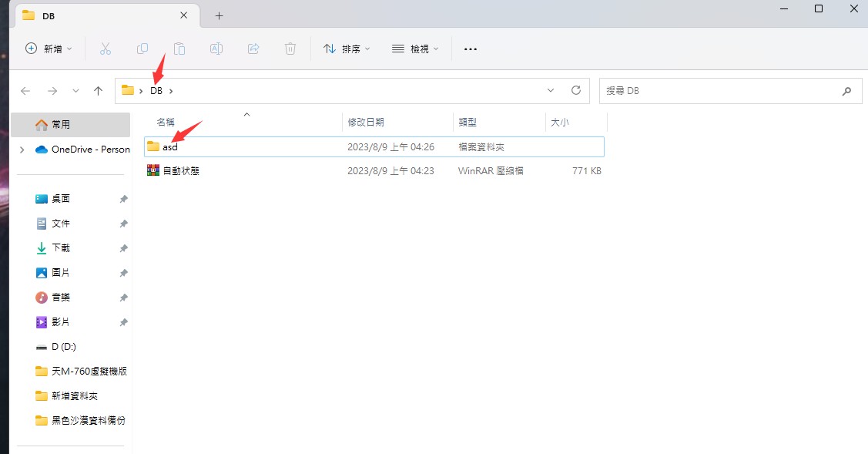
Task: Click the refresh button
Action: click(x=576, y=90)
